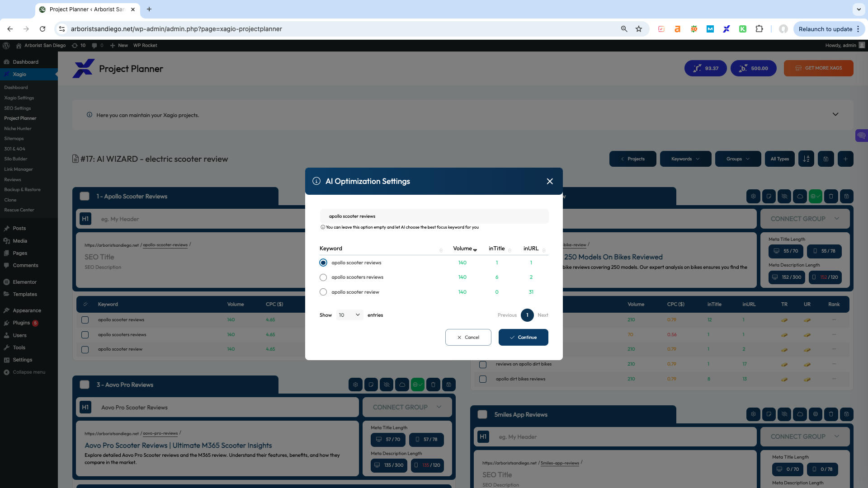Screen dimensions: 868x488
Task: Click the focus keyword input field
Action: pos(434,216)
